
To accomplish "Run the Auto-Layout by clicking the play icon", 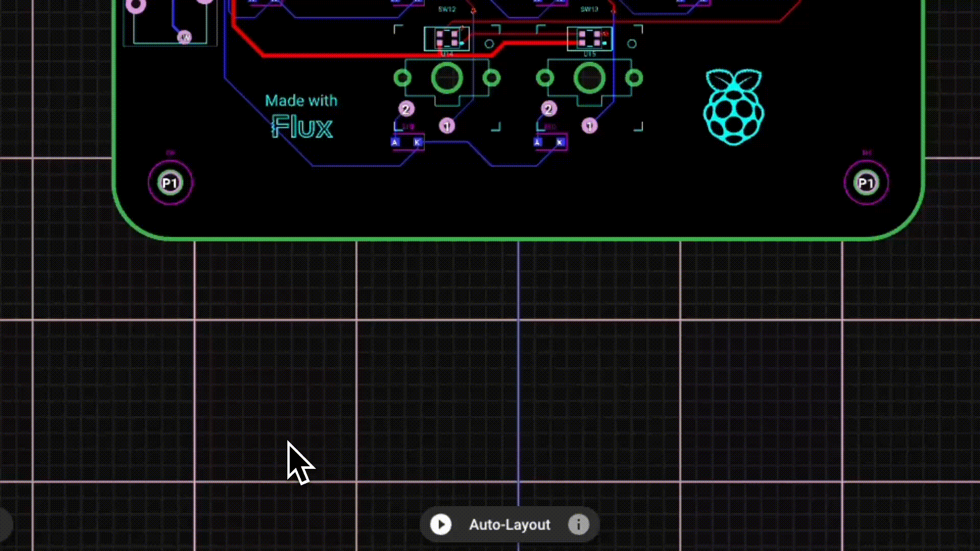I will coord(441,524).
